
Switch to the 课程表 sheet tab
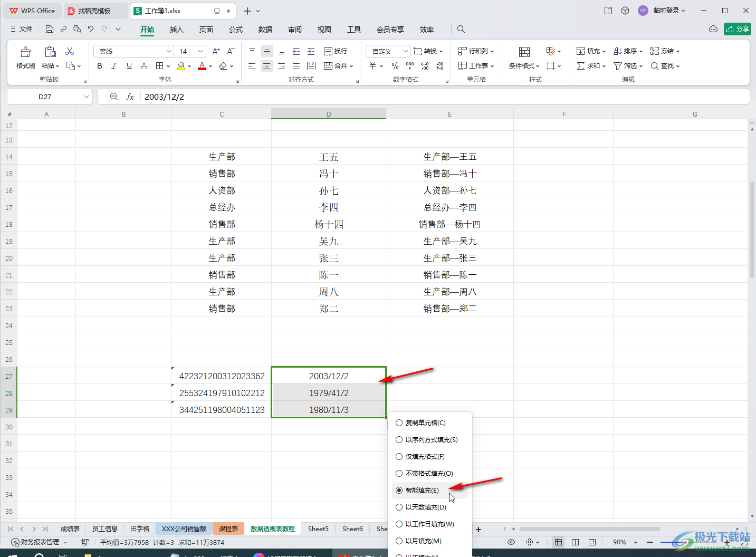(228, 529)
